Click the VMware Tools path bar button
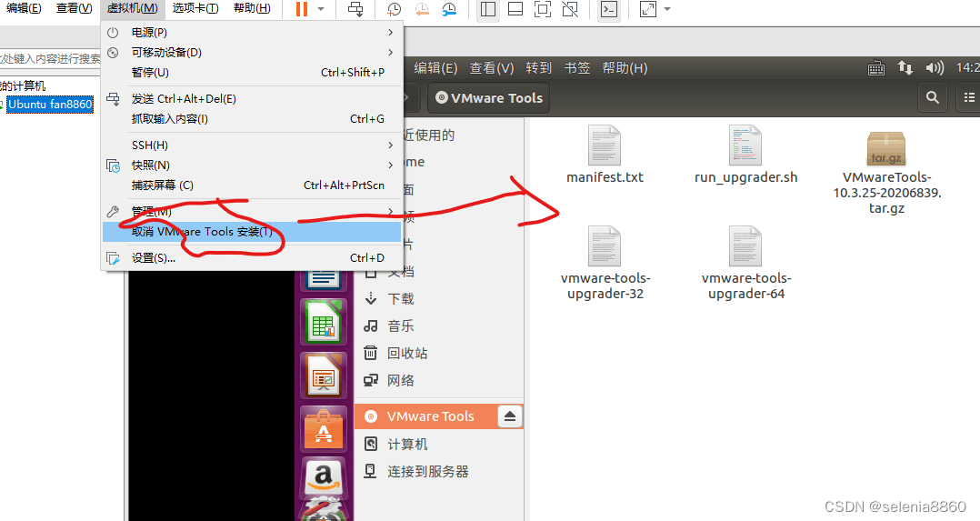980x521 pixels. click(489, 98)
